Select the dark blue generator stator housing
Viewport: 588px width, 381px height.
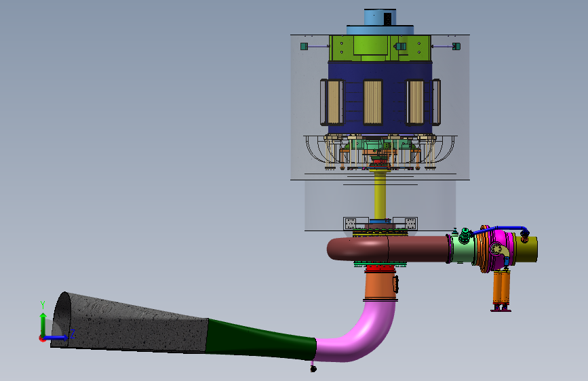point(380,98)
